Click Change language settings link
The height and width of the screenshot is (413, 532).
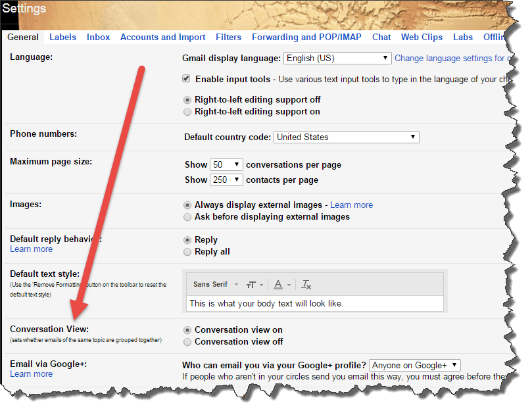[450, 59]
